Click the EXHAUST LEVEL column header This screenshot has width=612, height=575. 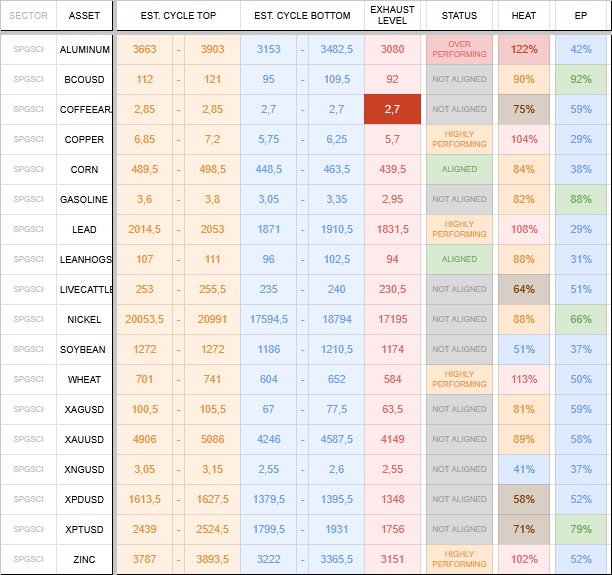coord(392,16)
